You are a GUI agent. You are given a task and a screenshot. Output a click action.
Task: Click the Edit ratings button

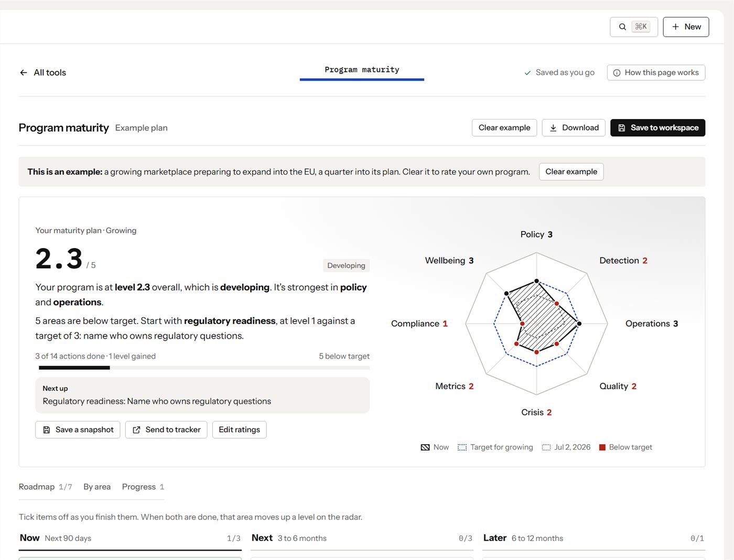click(x=239, y=430)
